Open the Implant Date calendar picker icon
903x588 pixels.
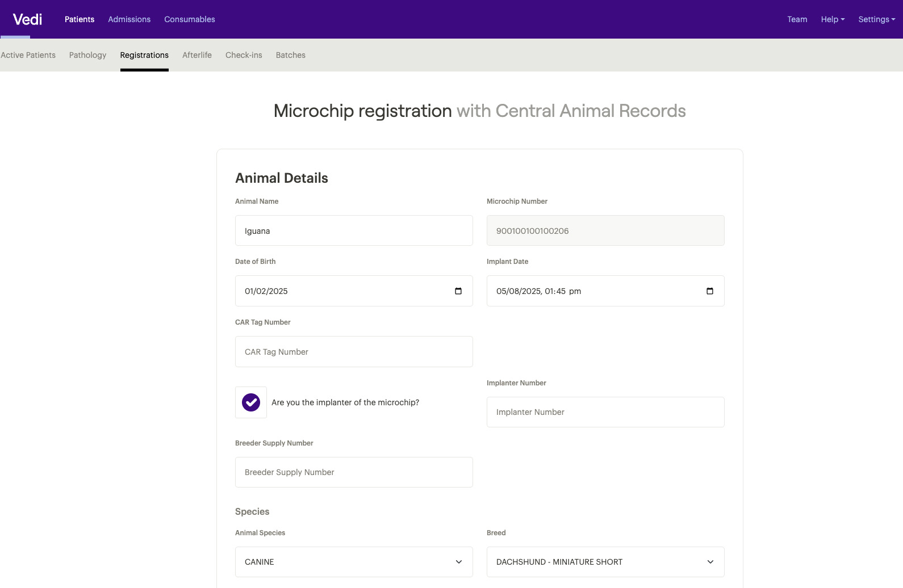pos(710,291)
